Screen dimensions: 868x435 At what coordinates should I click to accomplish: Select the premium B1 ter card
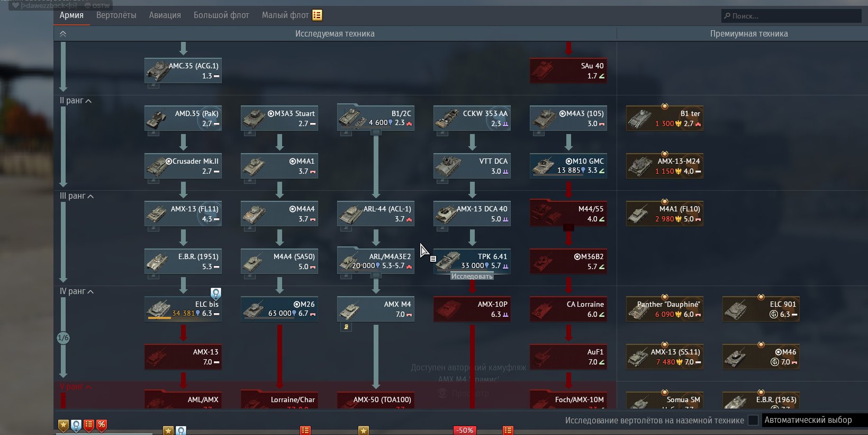665,118
